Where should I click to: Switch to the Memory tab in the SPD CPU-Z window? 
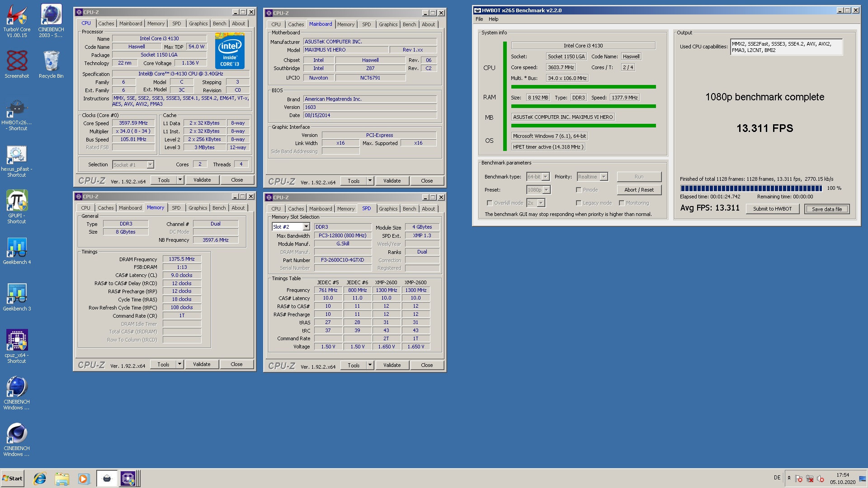point(346,209)
